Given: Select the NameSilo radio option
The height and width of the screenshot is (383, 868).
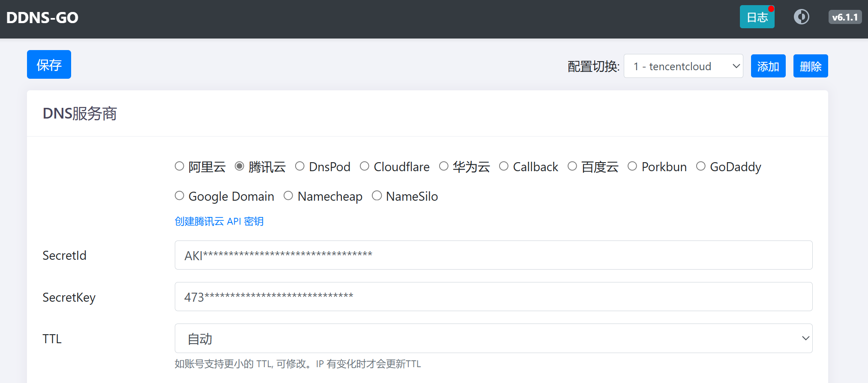Looking at the screenshot, I should coord(377,196).
